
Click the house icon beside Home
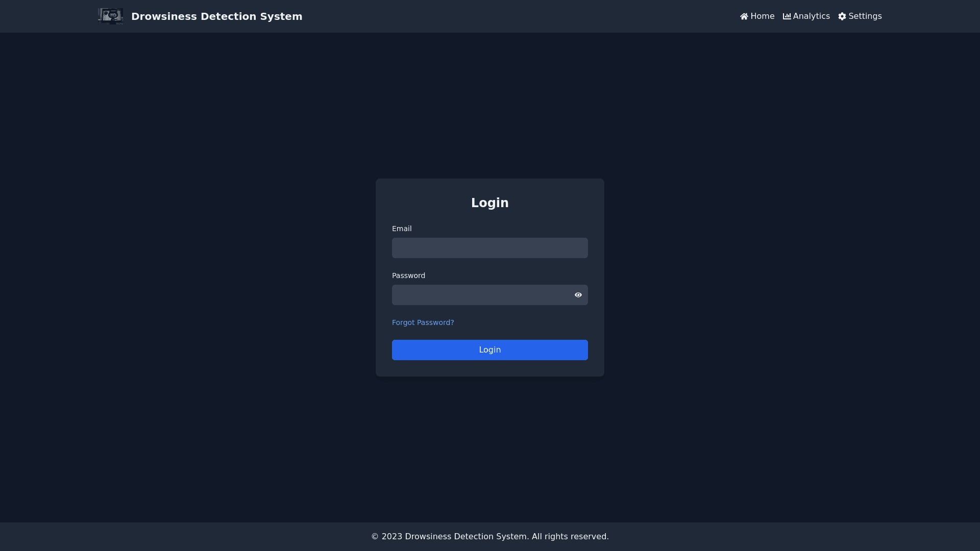coord(744,16)
